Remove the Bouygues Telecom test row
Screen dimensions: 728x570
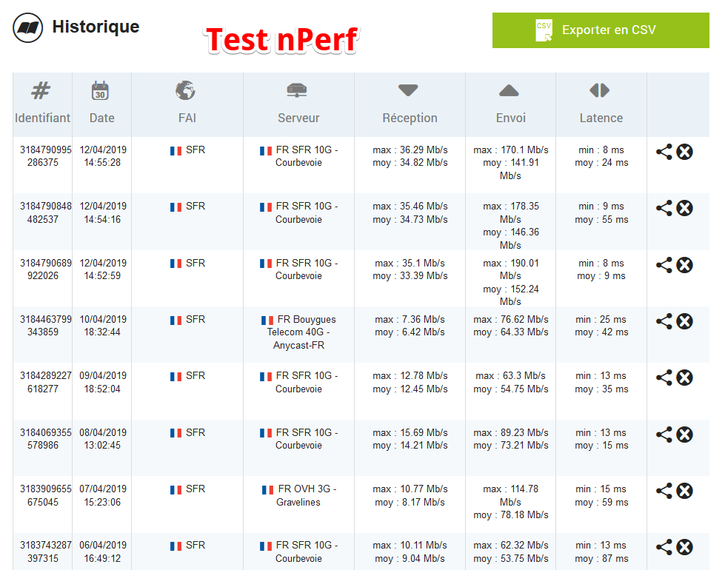pos(685,321)
